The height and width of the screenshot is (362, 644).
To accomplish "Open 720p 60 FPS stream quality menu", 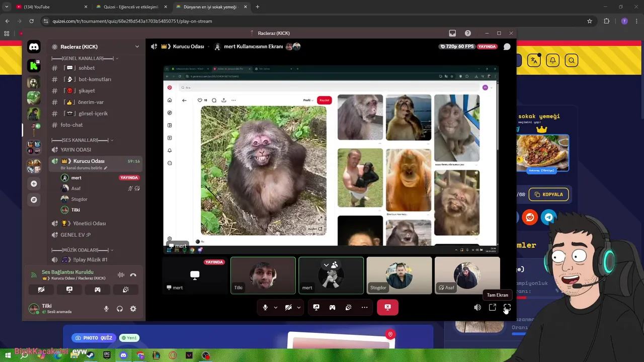I will click(457, 46).
